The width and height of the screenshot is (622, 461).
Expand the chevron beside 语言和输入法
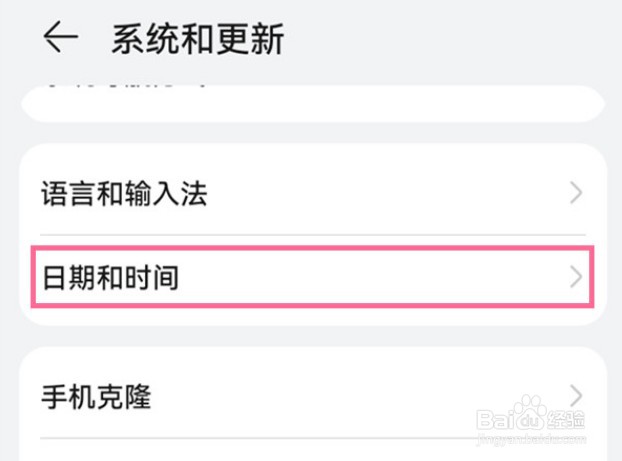click(576, 194)
